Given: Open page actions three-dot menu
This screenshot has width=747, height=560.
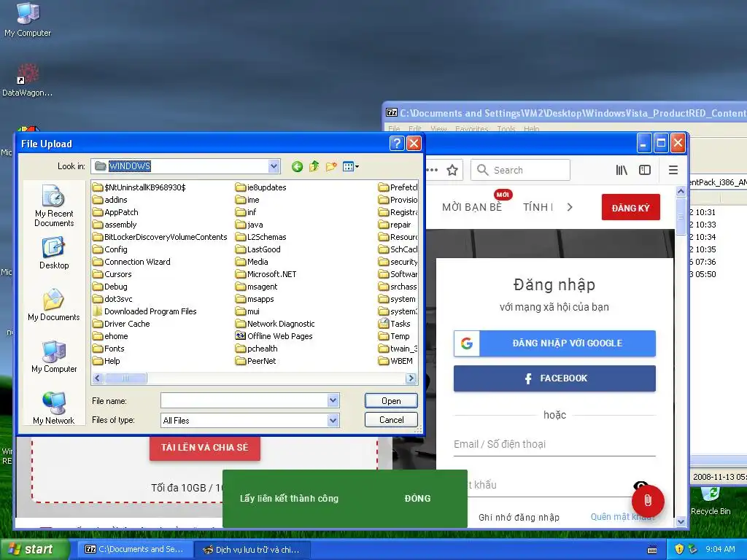Looking at the screenshot, I should 432,170.
